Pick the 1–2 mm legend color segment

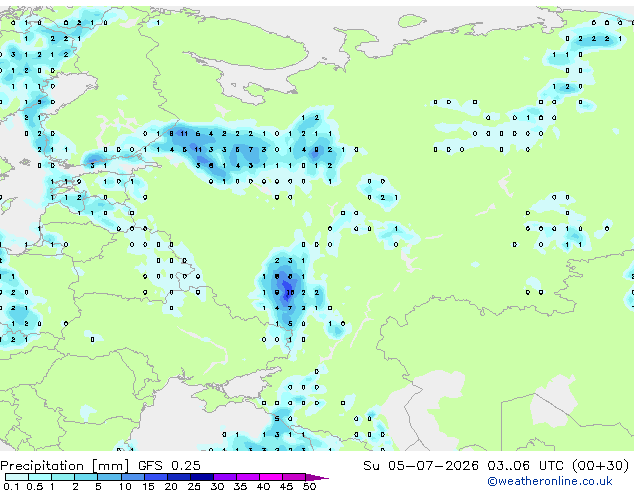pos(63,477)
